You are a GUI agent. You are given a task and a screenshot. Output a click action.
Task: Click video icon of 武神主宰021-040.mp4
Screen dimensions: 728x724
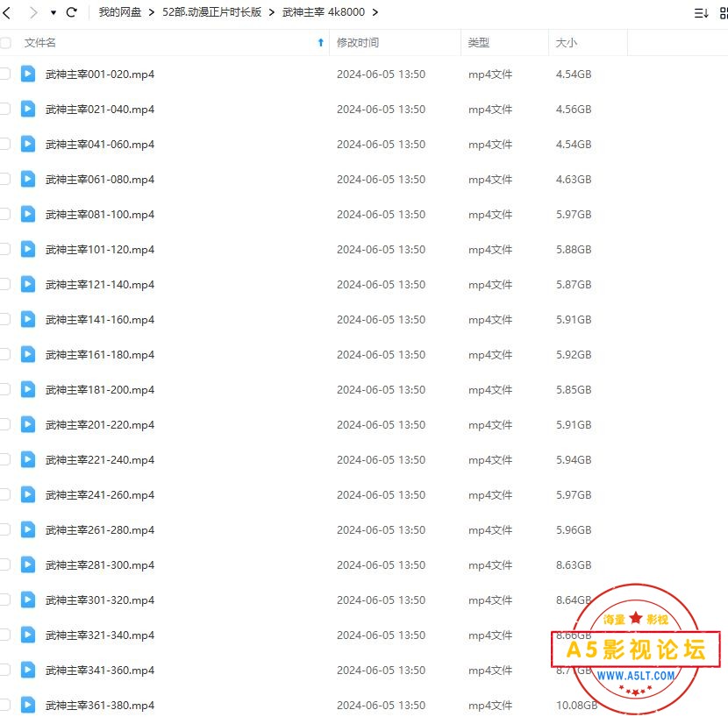pyautogui.click(x=28, y=109)
